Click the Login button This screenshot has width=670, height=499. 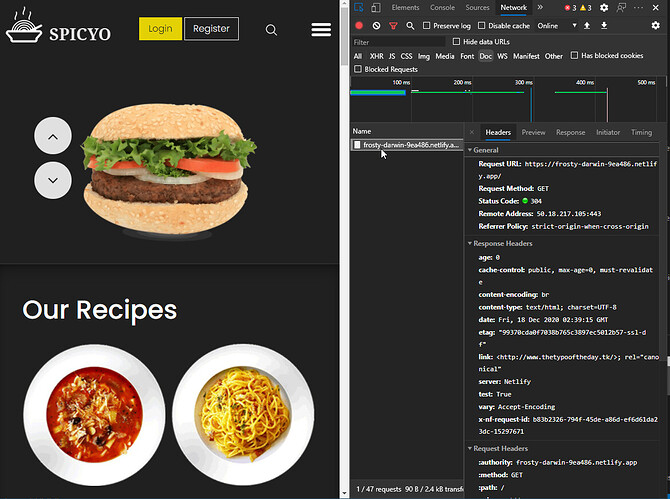click(160, 29)
